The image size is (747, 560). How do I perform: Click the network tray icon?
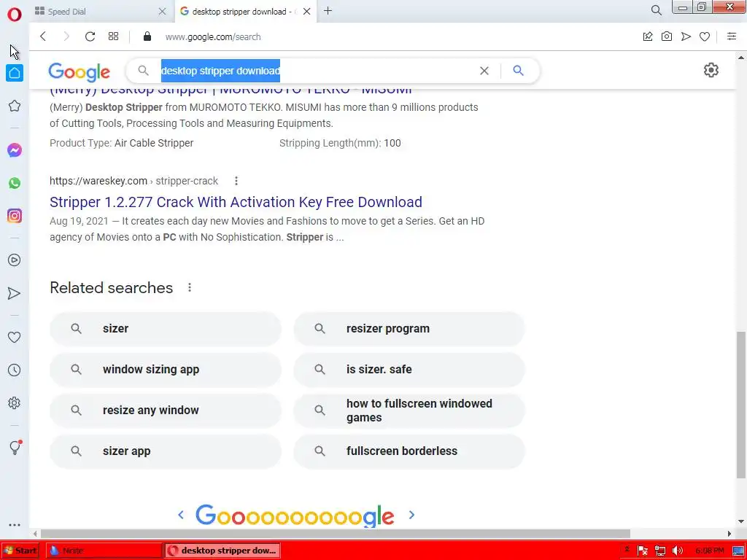coord(659,551)
